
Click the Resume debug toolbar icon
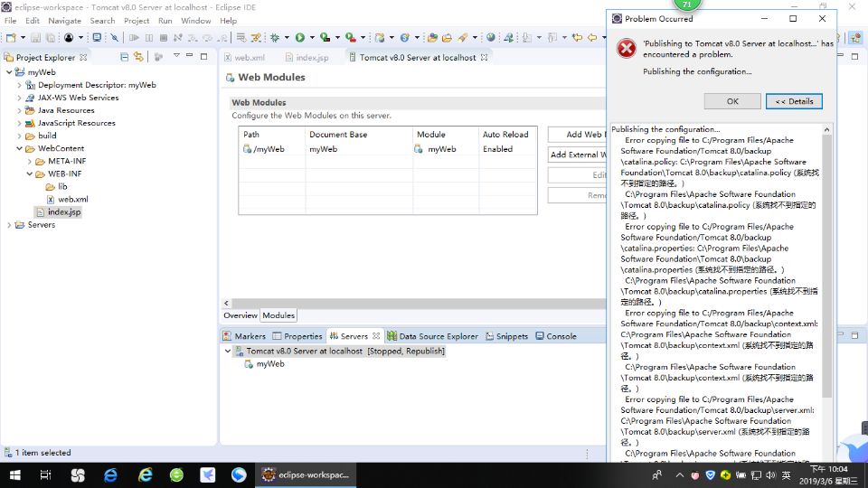pos(134,38)
